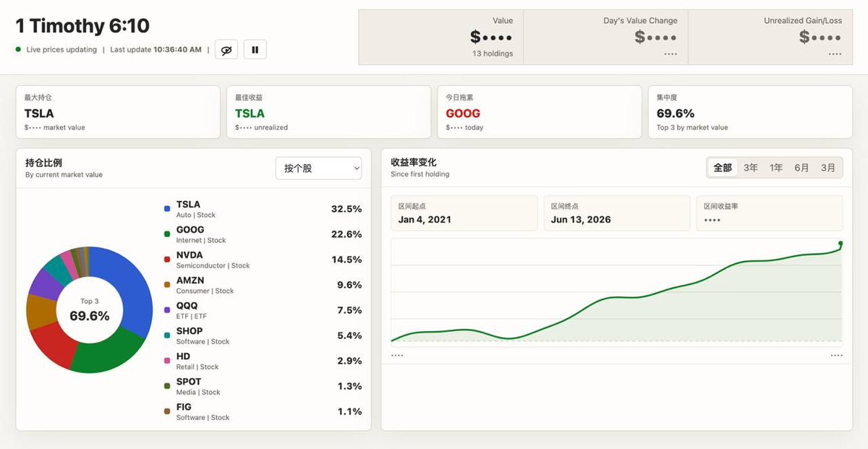Click the SPOT olive color swatch

point(167,386)
